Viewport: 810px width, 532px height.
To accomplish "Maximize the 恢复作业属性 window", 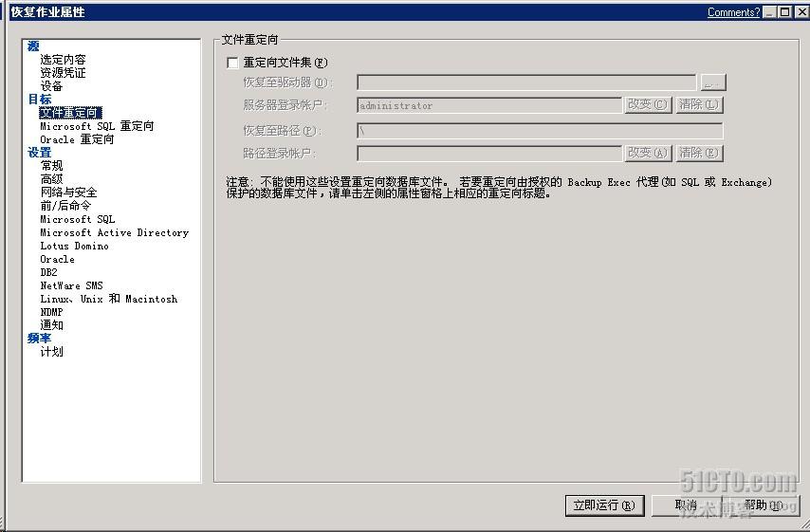I will (x=784, y=12).
